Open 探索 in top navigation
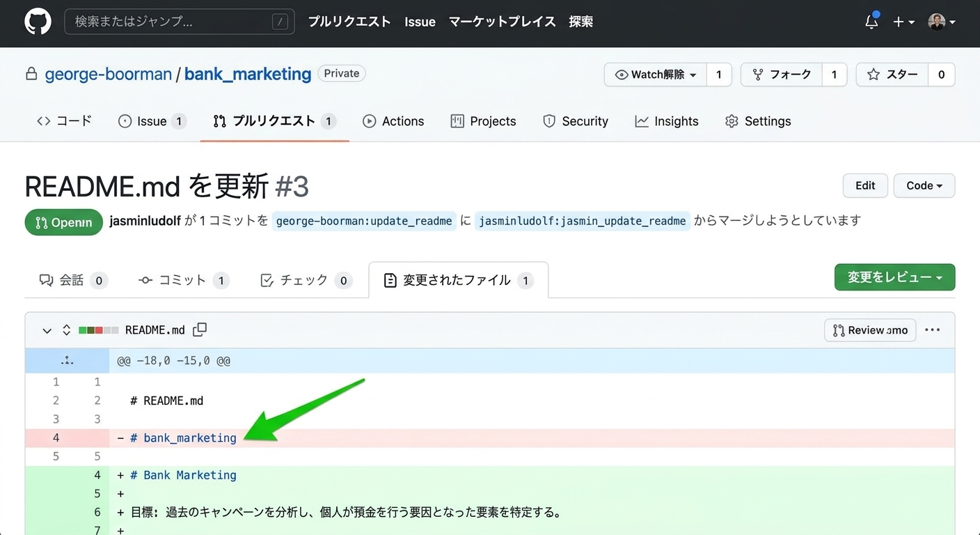 (x=580, y=22)
